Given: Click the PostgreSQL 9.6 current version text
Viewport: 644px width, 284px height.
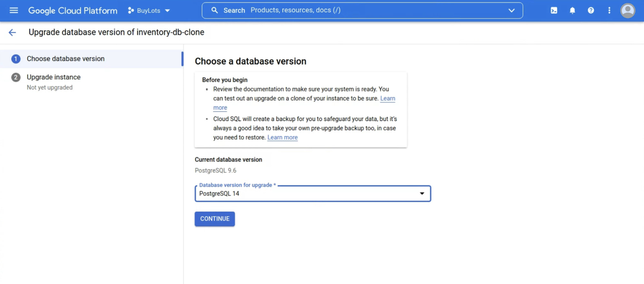Looking at the screenshot, I should pyautogui.click(x=215, y=171).
